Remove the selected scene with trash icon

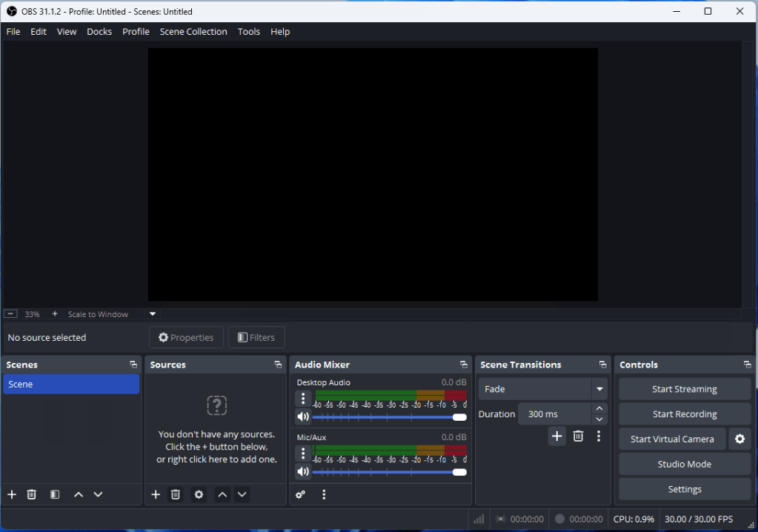tap(32, 494)
